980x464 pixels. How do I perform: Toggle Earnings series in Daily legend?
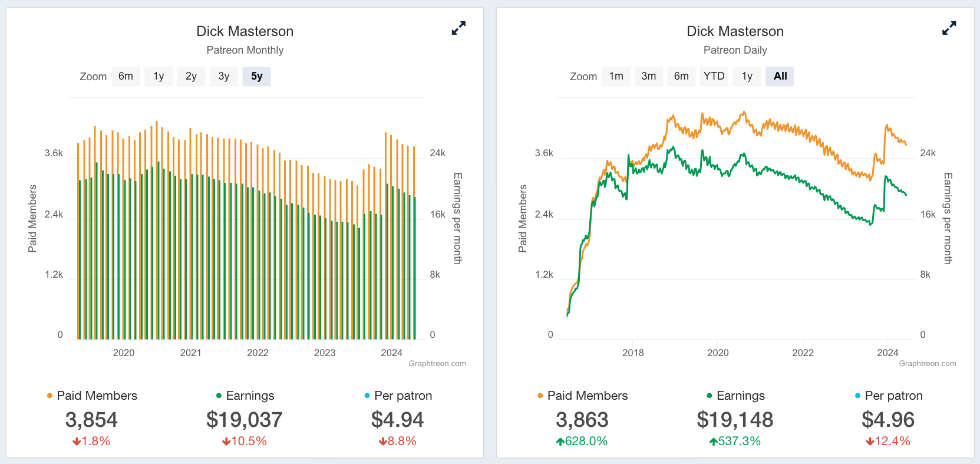(735, 396)
